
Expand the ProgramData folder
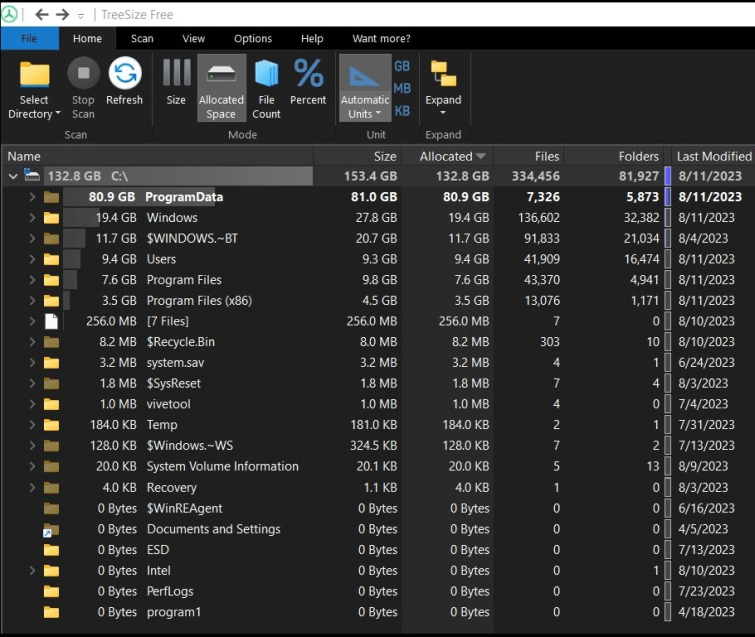32,197
